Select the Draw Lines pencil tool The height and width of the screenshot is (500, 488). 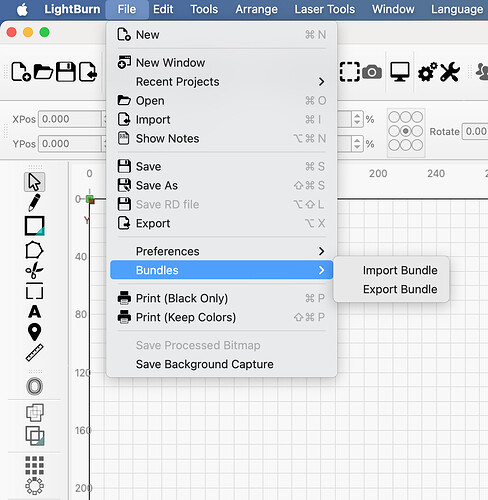34,202
